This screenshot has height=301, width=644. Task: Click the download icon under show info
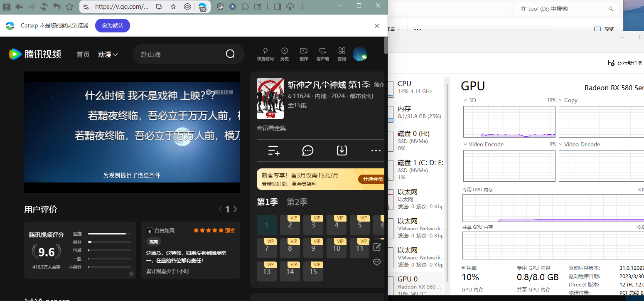342,150
